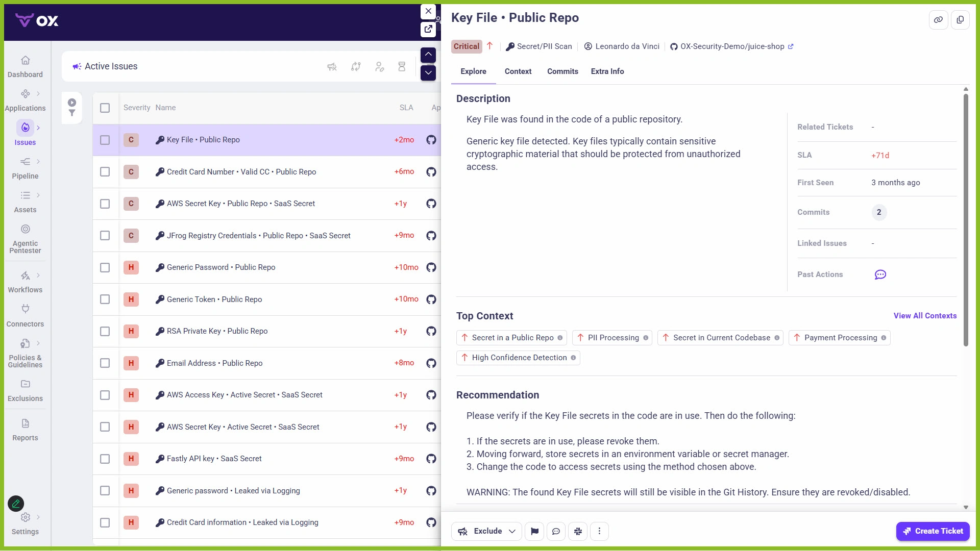Check the Key File • Public Repo row checkbox
This screenshot has height=551, width=980.
click(x=105, y=140)
